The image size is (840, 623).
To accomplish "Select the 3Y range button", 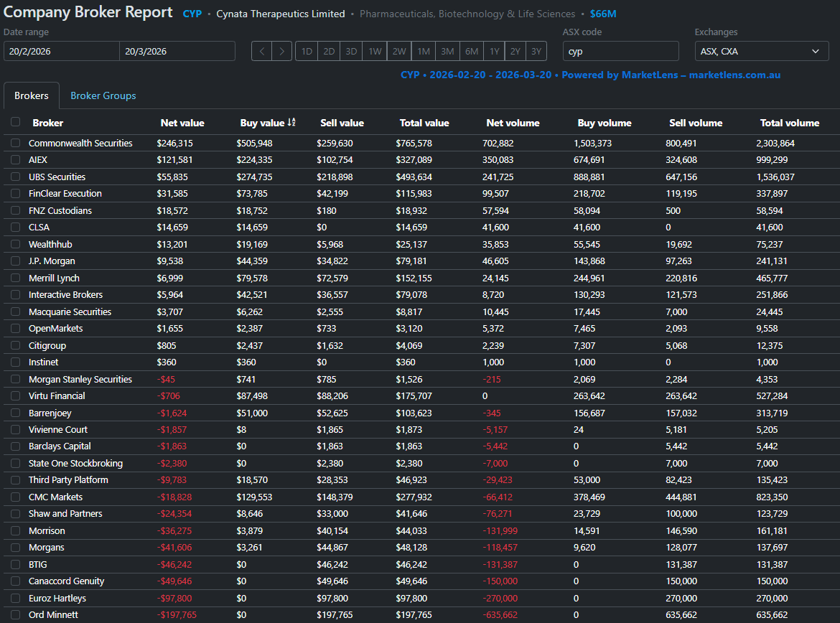I will (x=536, y=52).
